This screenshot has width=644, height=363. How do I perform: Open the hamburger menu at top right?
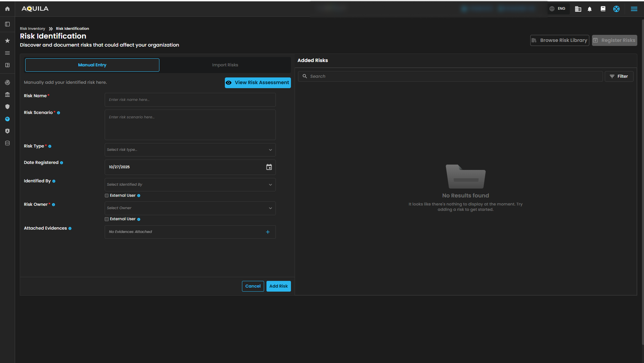634,9
